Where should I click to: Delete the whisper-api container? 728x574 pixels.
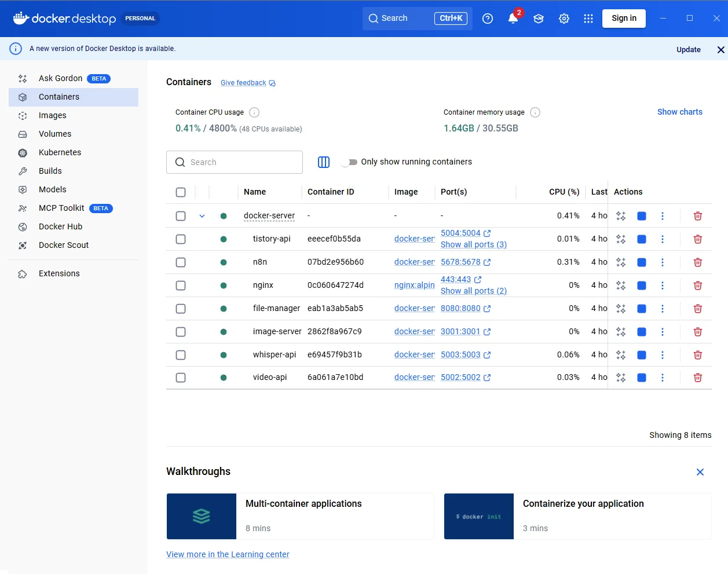coord(698,355)
